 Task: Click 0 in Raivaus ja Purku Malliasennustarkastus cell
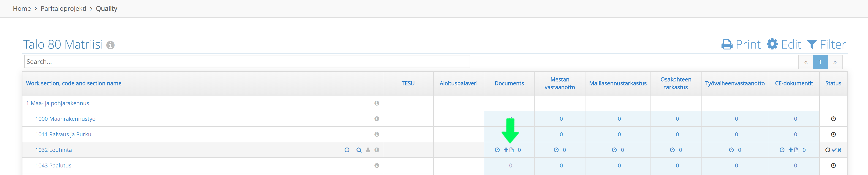619,134
